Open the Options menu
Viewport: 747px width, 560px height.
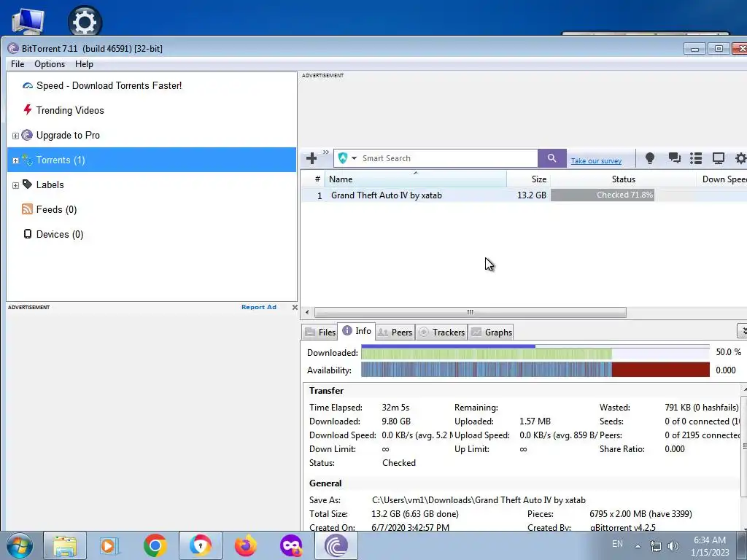[50, 64]
